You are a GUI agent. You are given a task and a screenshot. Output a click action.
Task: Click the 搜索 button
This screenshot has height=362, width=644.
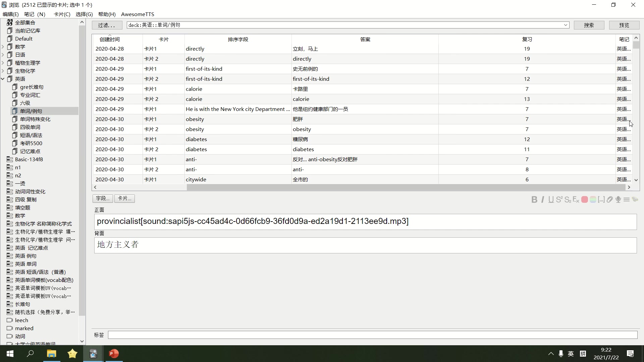click(589, 25)
